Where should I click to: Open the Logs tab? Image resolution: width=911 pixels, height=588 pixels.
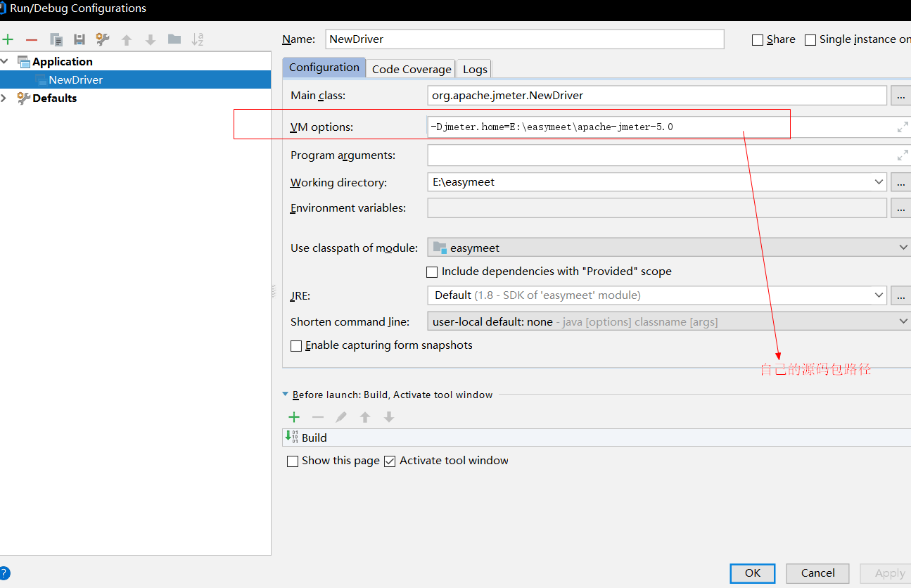(475, 69)
